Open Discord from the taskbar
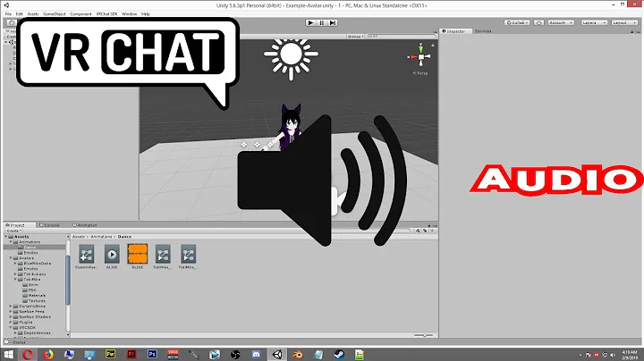The height and width of the screenshot is (361, 644). click(x=257, y=354)
